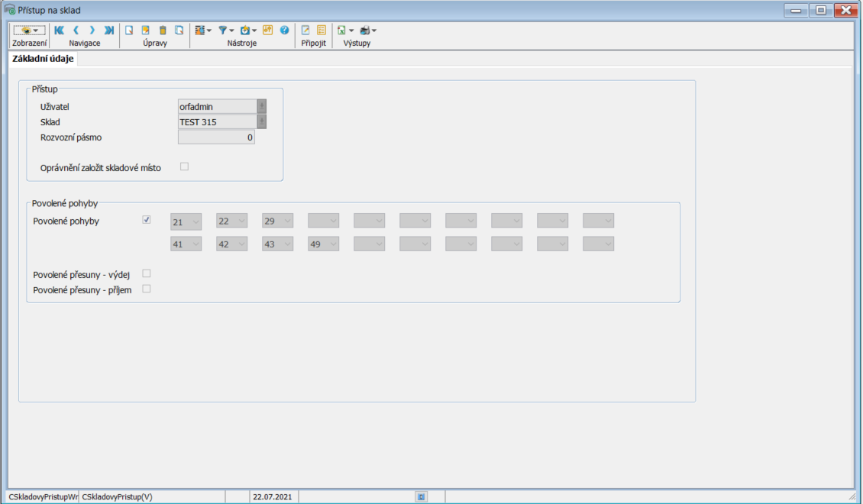Go to the first record in Navigace

59,31
